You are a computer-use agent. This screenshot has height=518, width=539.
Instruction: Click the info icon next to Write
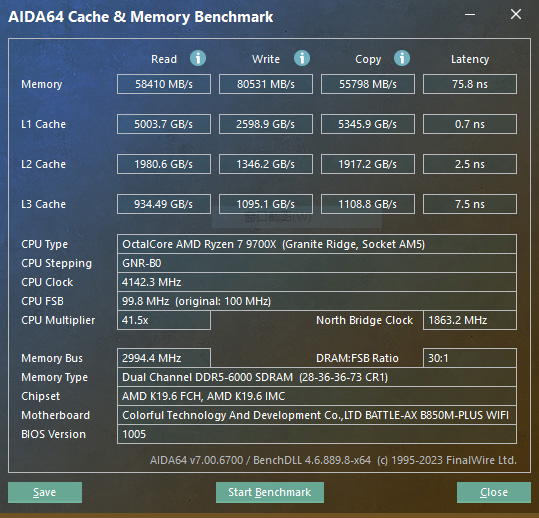tap(302, 58)
